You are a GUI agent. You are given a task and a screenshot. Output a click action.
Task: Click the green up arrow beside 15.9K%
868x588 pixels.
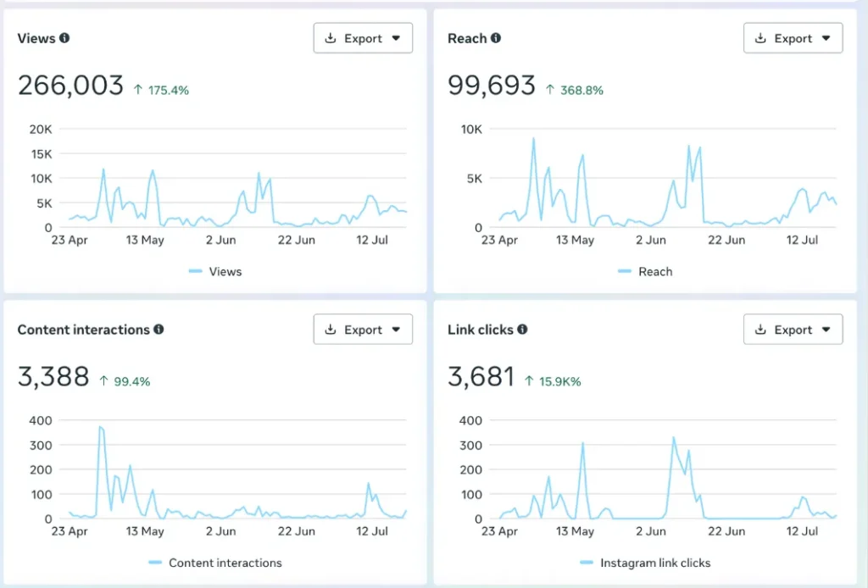point(530,381)
